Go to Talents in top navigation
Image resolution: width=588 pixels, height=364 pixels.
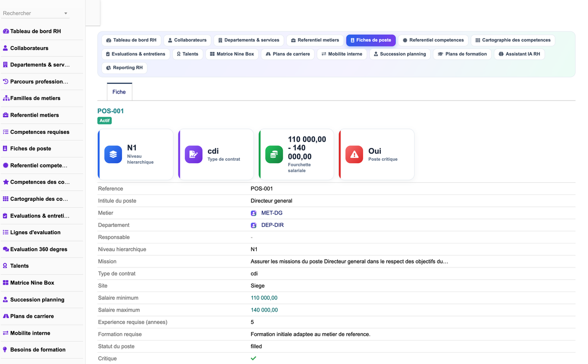pyautogui.click(x=188, y=54)
